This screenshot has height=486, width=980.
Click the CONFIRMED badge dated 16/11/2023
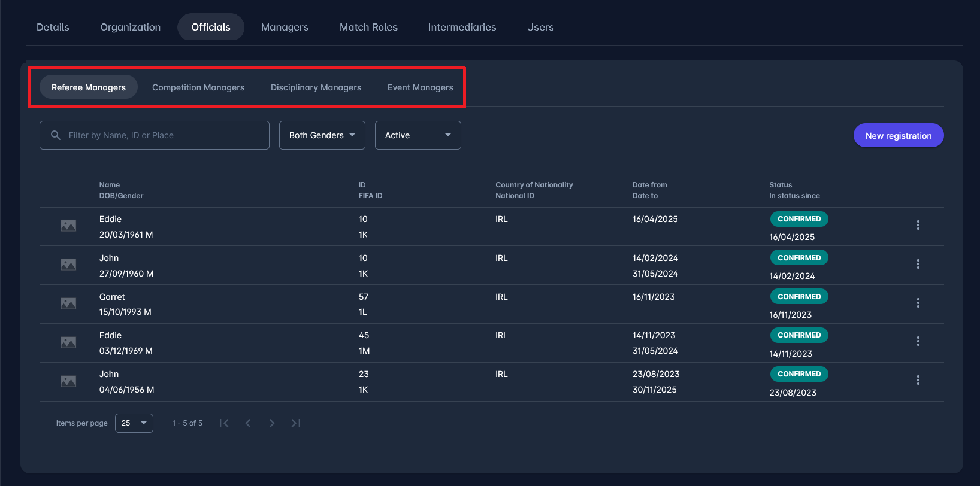(798, 297)
